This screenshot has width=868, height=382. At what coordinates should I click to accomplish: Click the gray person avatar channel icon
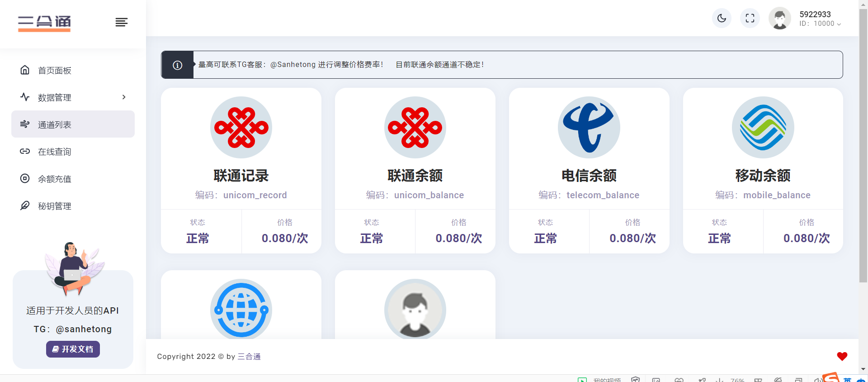(415, 310)
